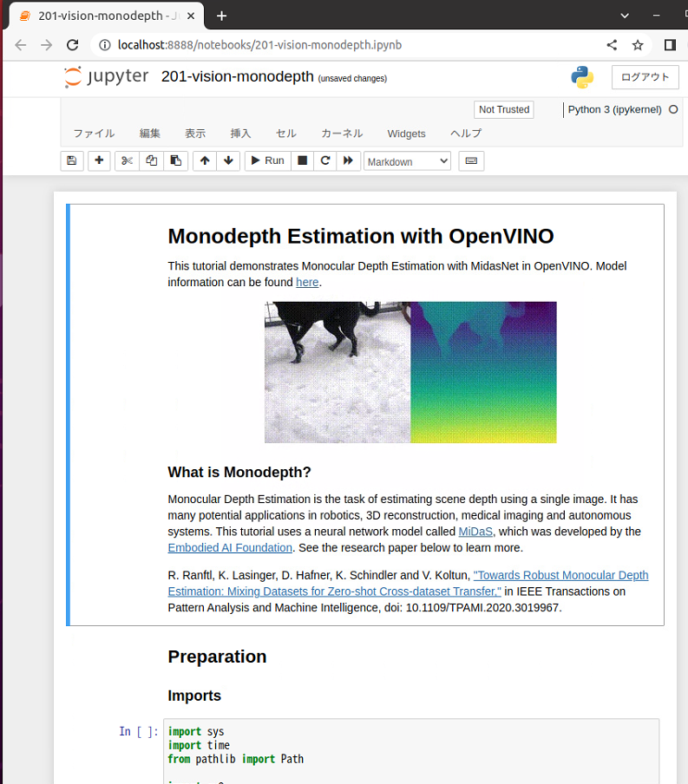Toggle the Not Trusted notebook indicator
Viewport: 688px width, 784px height.
tap(504, 109)
